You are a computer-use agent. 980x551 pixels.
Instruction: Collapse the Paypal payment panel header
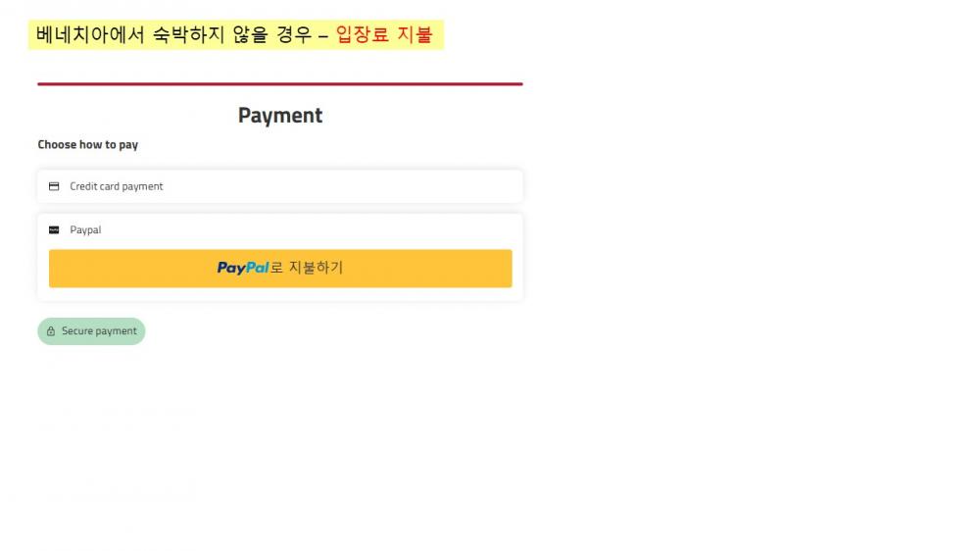(280, 230)
